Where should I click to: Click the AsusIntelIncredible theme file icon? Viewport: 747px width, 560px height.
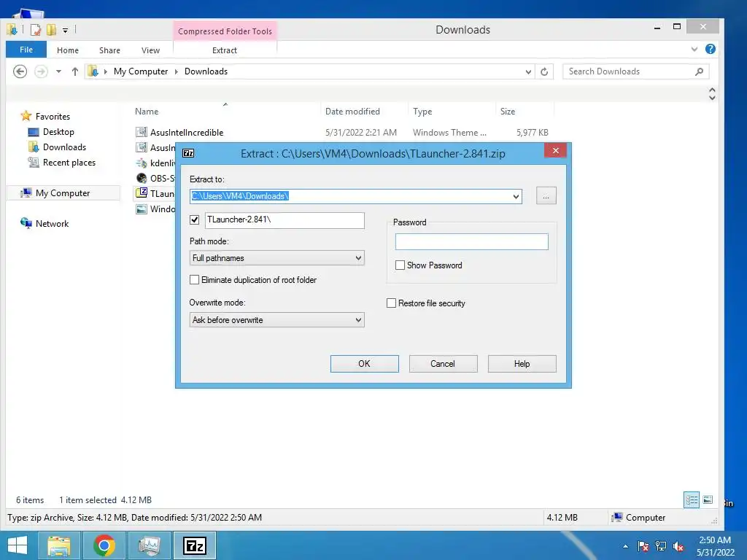142,132
